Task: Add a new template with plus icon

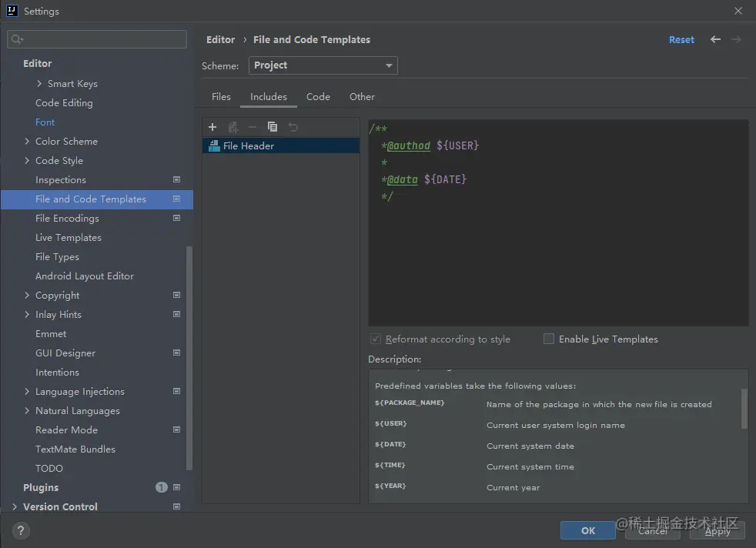Action: pos(212,127)
